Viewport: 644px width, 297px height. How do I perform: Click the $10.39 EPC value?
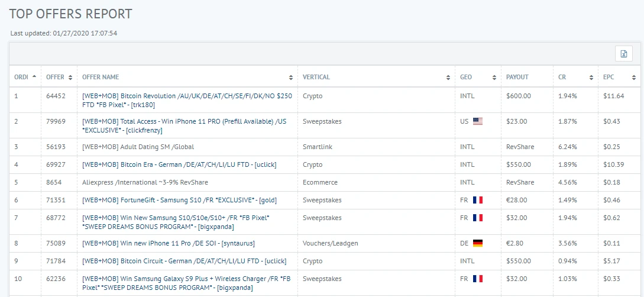(x=614, y=164)
